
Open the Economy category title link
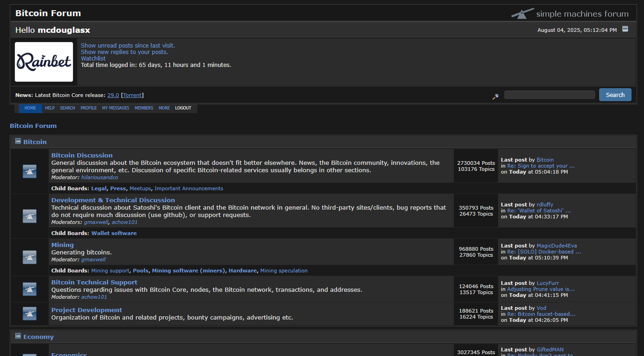(x=38, y=337)
